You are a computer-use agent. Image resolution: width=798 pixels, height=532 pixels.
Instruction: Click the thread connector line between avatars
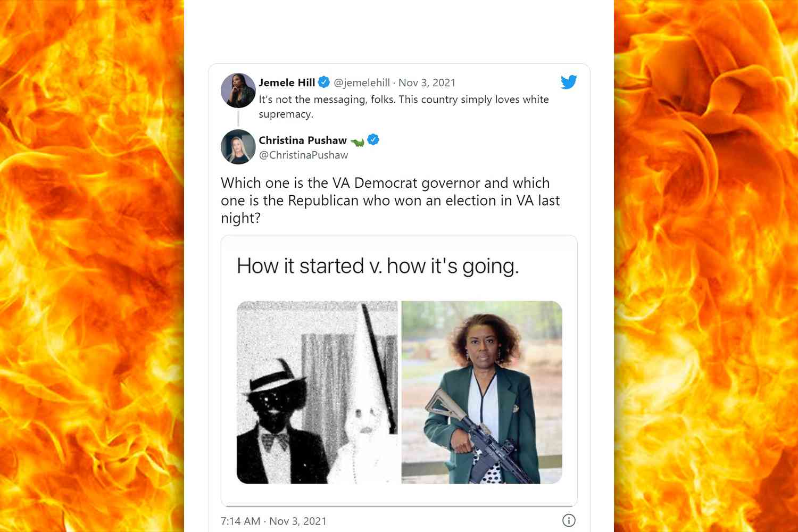238,118
